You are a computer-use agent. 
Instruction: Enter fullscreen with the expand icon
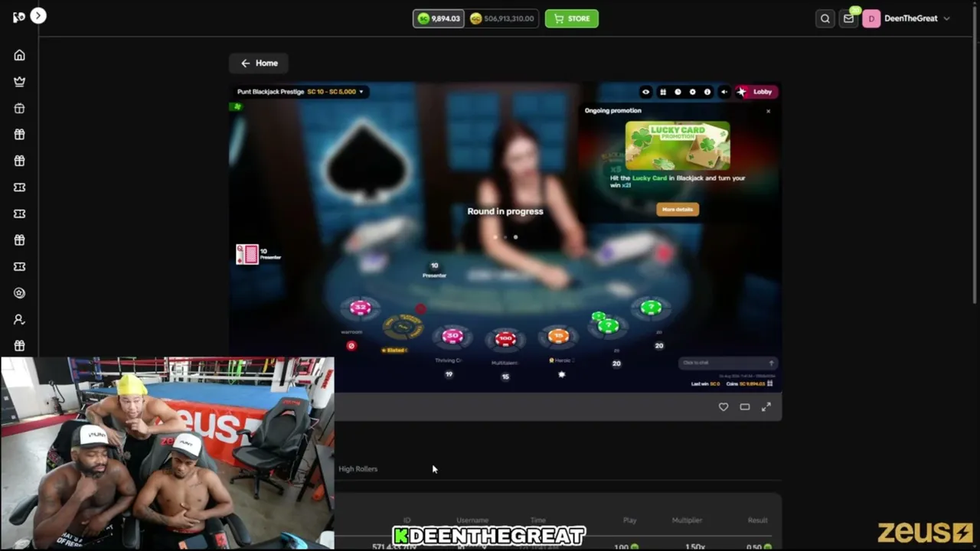click(x=766, y=407)
